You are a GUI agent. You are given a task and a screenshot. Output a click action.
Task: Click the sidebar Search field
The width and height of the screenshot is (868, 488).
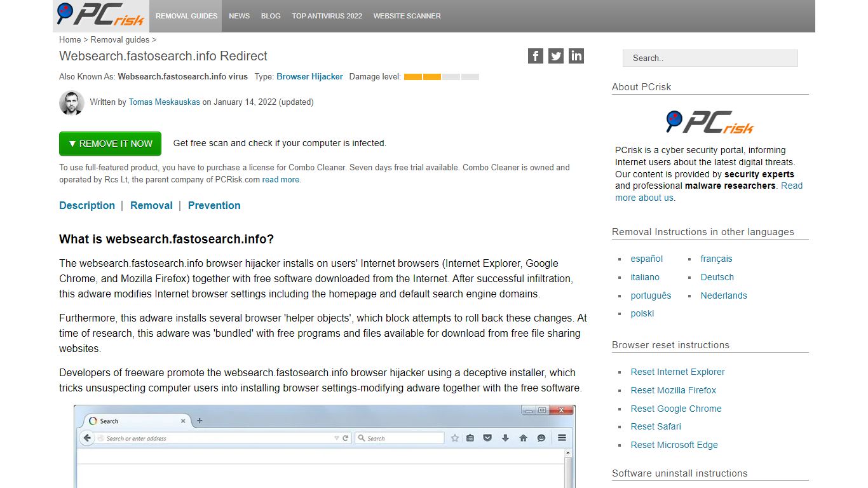pos(710,58)
